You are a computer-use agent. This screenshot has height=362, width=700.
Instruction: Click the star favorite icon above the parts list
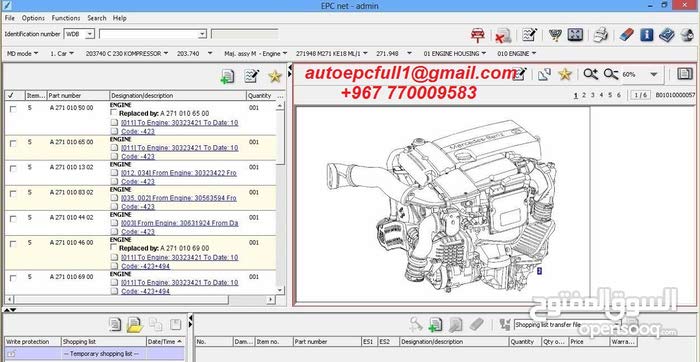pyautogui.click(x=275, y=76)
